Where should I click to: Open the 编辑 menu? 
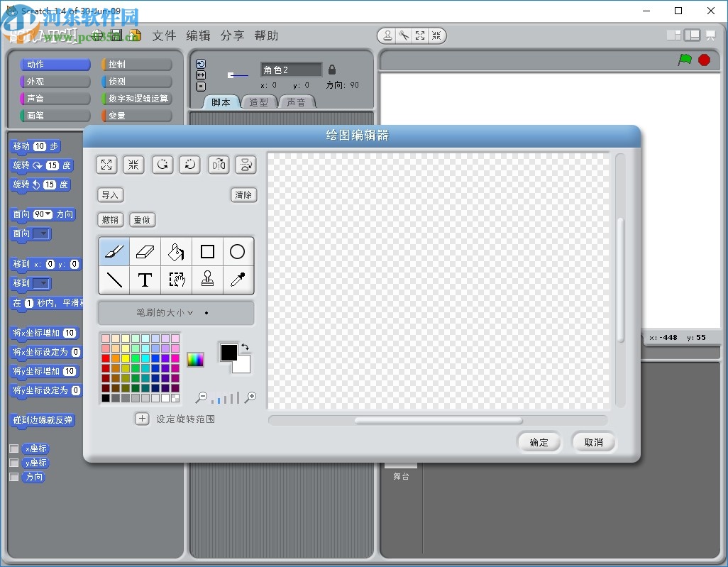click(x=198, y=35)
